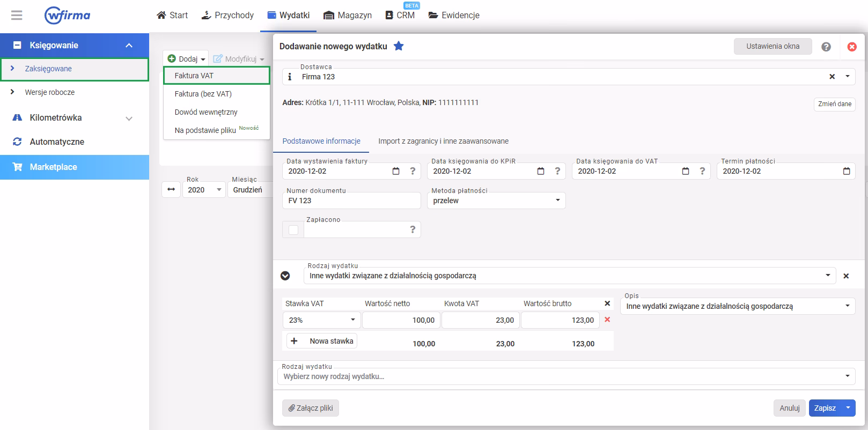The width and height of the screenshot is (868, 430).
Task: Switch to Import z zagranicy i inne zaawansowane tab
Action: coord(443,141)
